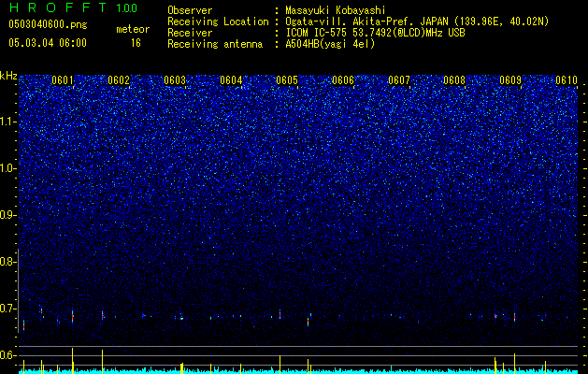The image size is (588, 374).
Task: Click the Observer label
Action: pyautogui.click(x=190, y=11)
